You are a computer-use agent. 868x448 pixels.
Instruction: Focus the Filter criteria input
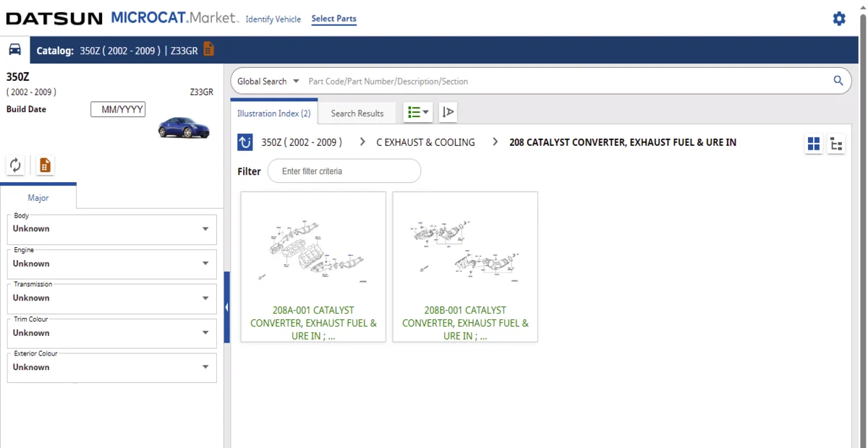(x=344, y=171)
